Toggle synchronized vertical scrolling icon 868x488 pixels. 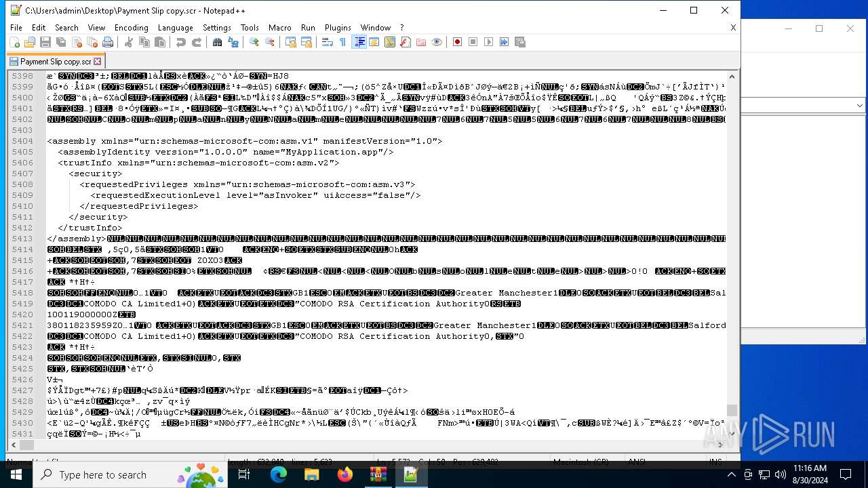[x=291, y=42]
